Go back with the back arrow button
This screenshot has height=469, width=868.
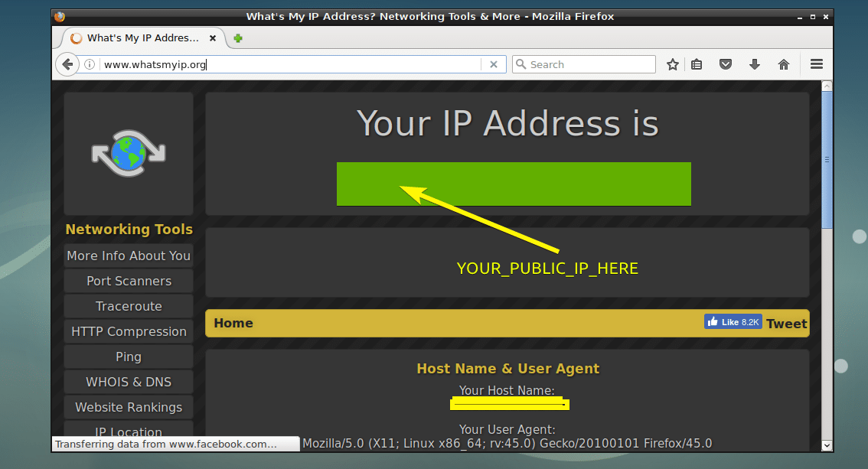pos(67,64)
